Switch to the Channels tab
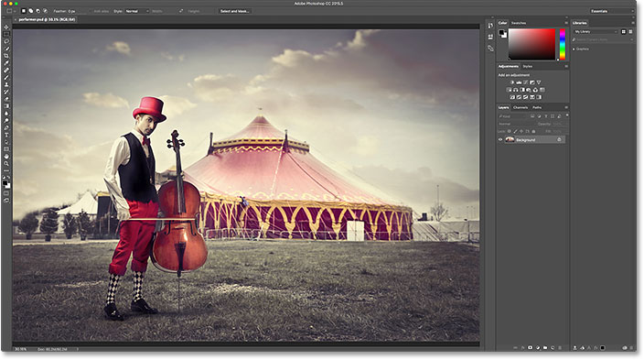Screen dimensions: 644x360 click(x=521, y=107)
